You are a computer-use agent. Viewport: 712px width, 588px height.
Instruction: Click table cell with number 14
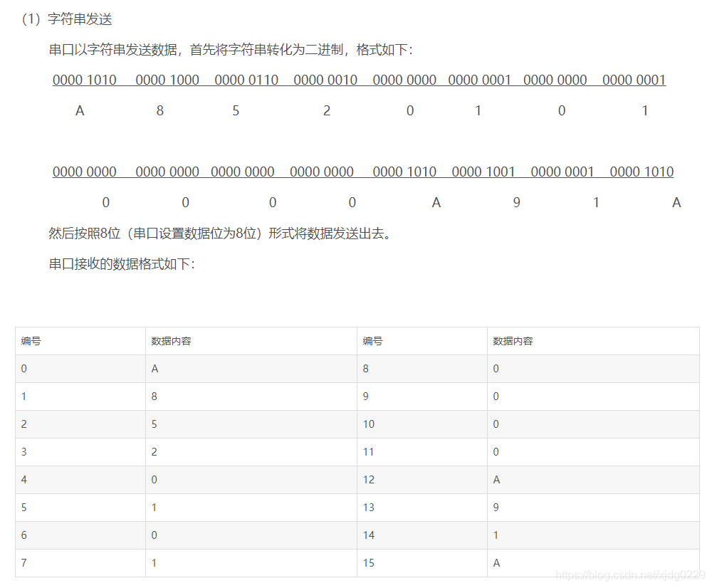point(422,535)
